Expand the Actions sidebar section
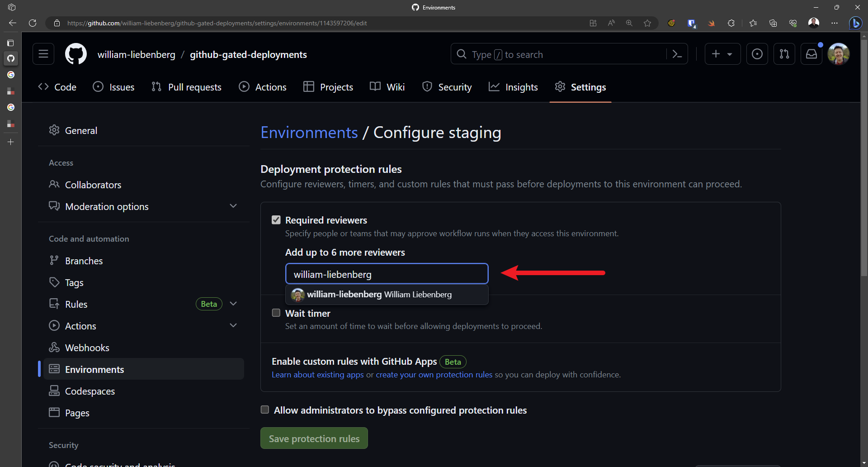The image size is (868, 467). (233, 325)
